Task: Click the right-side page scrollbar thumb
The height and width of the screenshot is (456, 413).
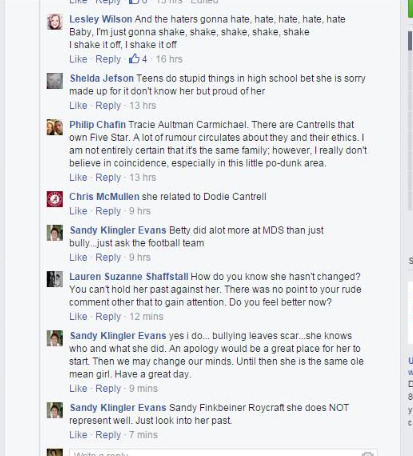Action: click(410, 41)
